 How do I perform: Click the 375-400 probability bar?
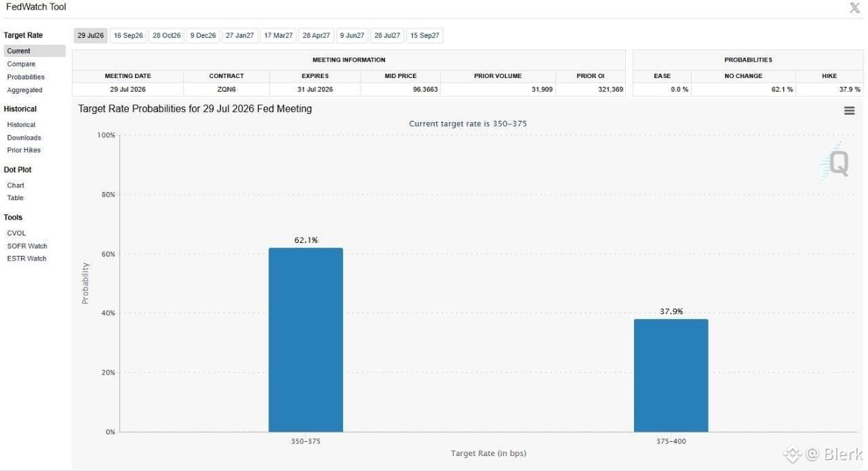671,376
